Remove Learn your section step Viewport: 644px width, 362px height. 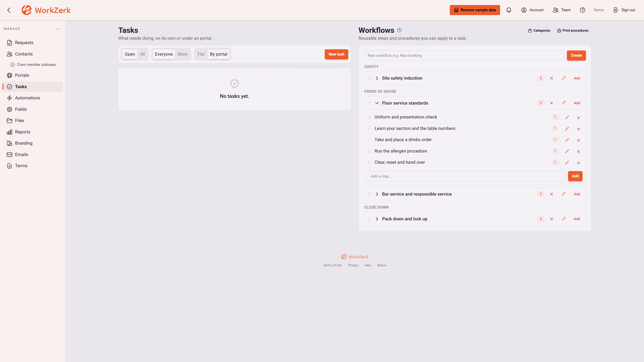tap(578, 129)
